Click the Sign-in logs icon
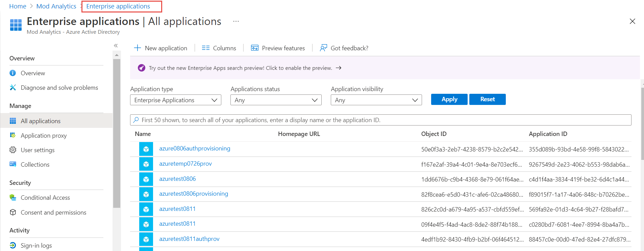 [13, 245]
